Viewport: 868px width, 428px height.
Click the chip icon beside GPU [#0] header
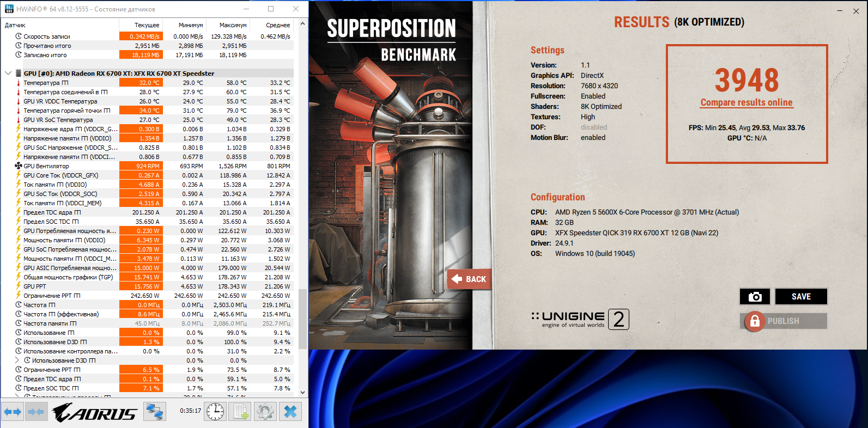[19, 74]
